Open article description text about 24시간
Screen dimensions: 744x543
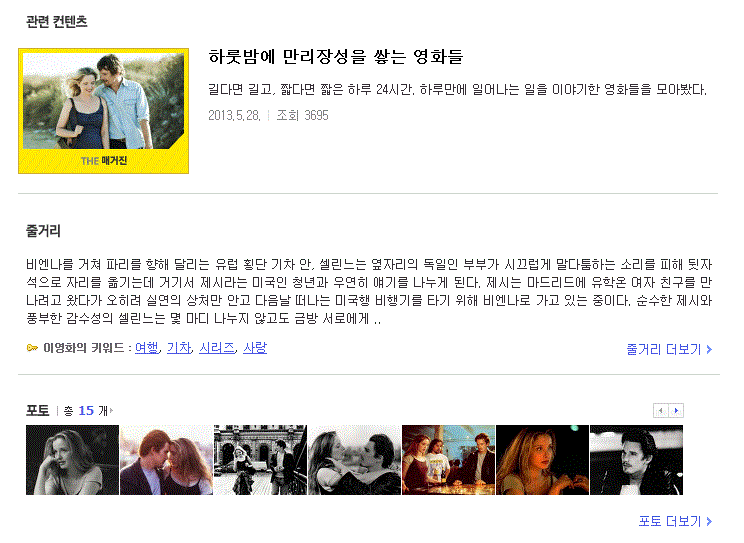[457, 89]
